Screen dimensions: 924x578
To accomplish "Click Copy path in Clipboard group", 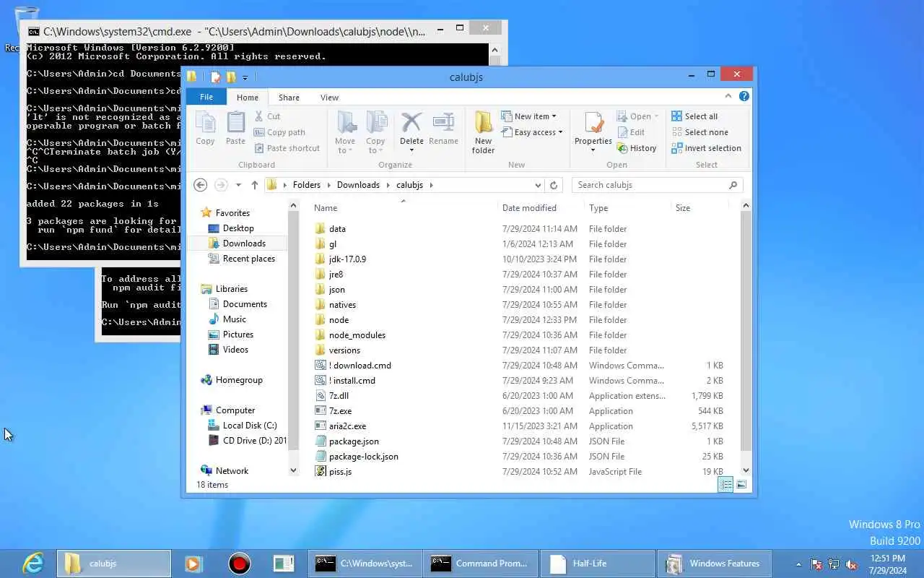I will (279, 132).
